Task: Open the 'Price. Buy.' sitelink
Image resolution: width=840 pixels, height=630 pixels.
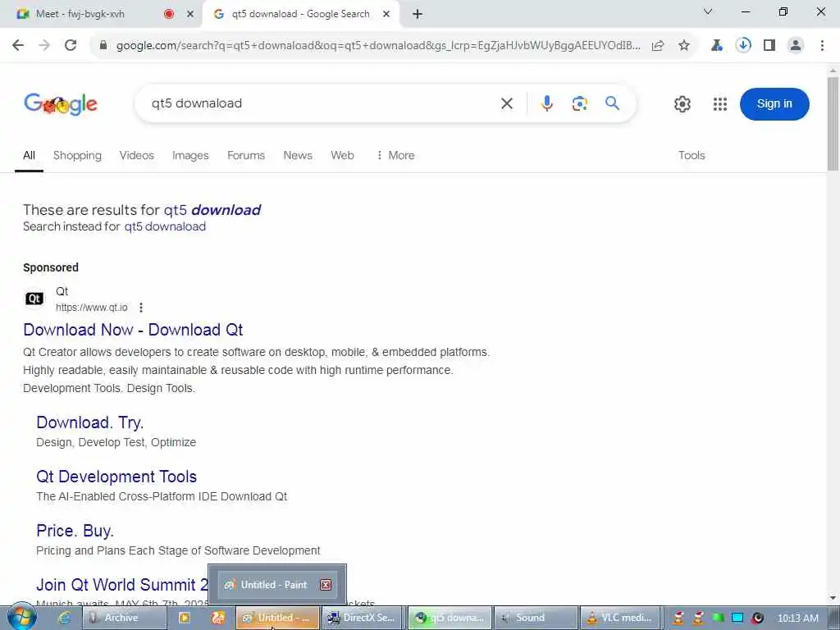Action: tap(75, 531)
